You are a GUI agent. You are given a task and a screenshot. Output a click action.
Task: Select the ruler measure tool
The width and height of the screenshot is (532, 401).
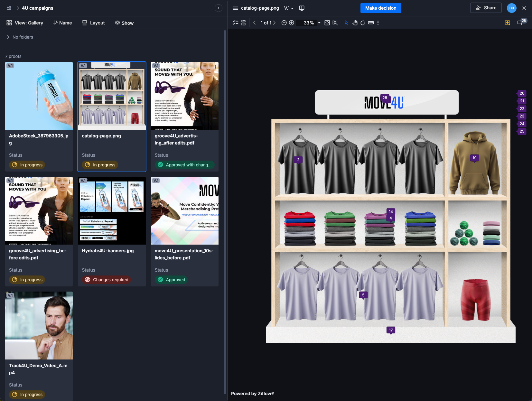(371, 23)
